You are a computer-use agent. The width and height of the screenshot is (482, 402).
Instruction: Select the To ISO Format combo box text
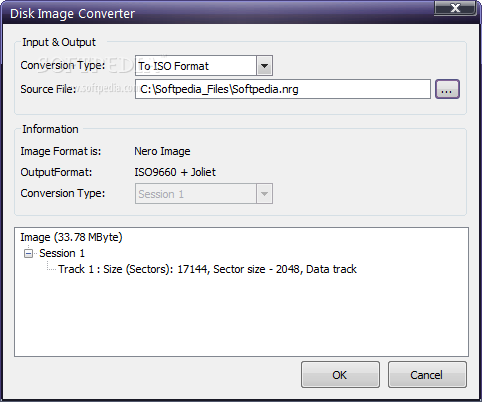click(x=174, y=66)
